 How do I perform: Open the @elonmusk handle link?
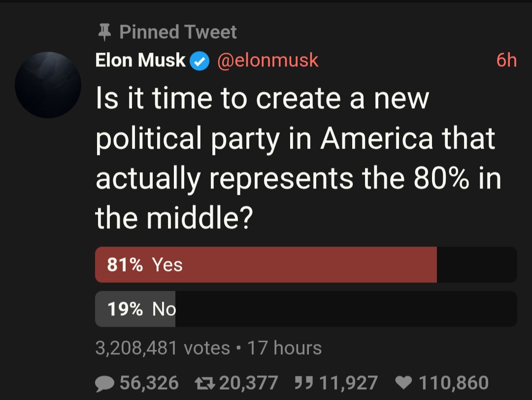point(267,61)
